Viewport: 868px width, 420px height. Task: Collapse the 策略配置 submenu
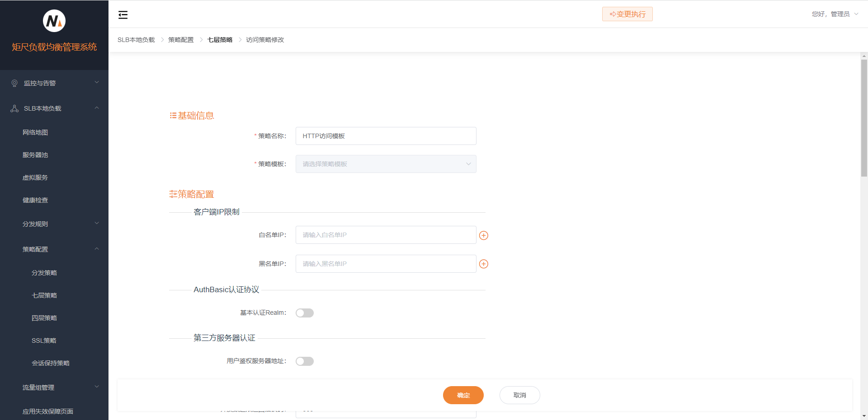pyautogui.click(x=54, y=249)
